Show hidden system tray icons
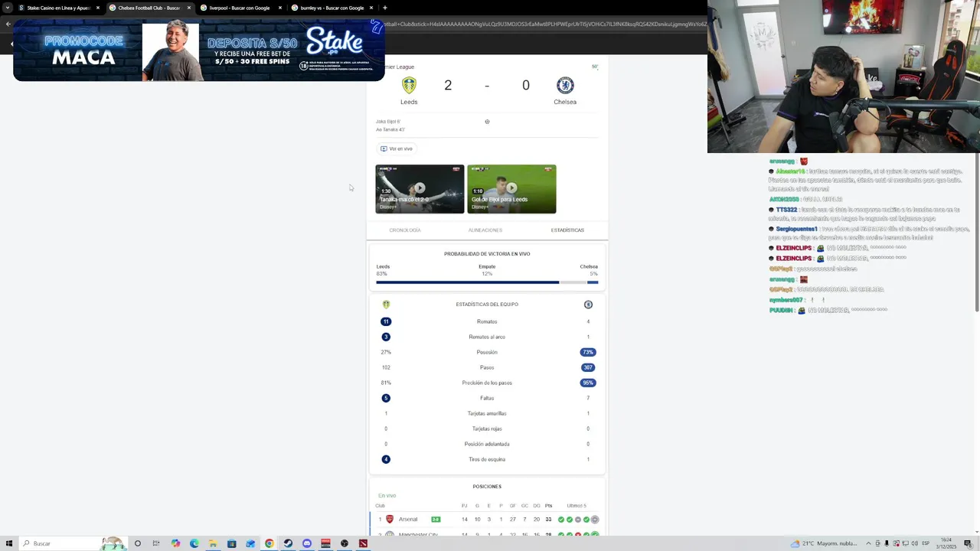Viewport: 980px width, 551px height. click(869, 543)
